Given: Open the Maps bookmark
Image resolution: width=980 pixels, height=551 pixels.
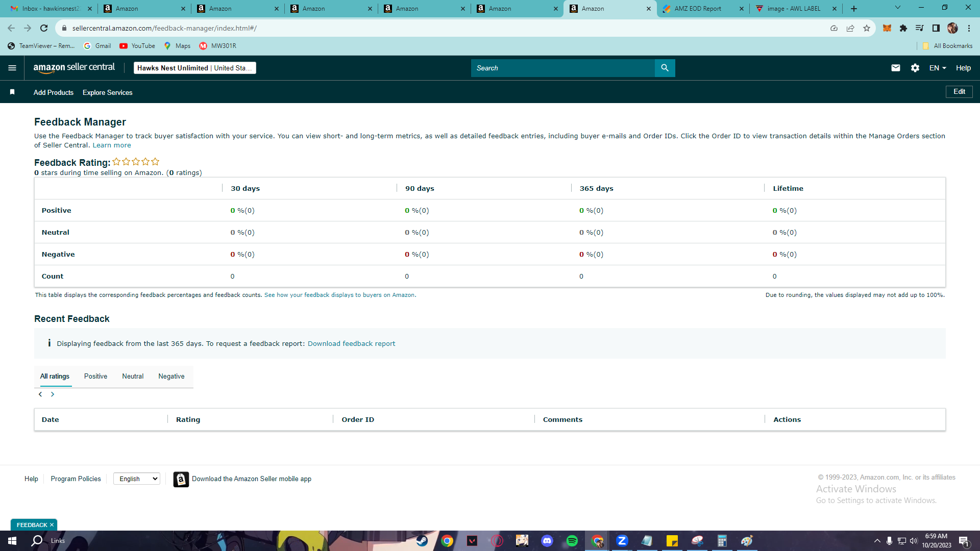Looking at the screenshot, I should click(x=177, y=46).
